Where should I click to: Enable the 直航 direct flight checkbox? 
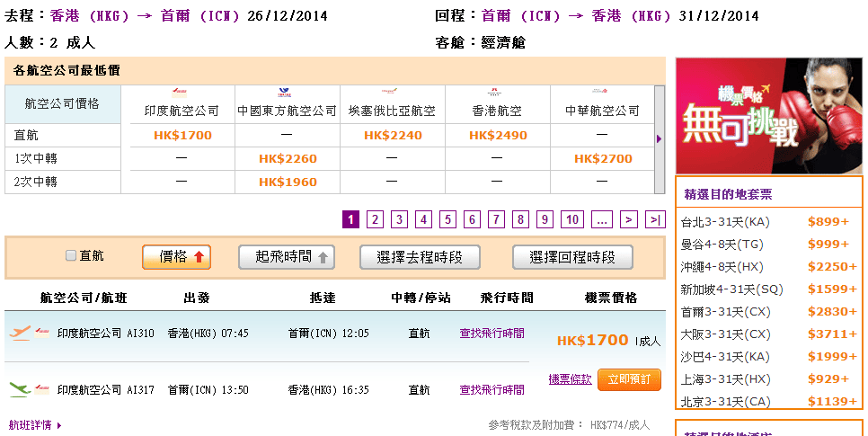[71, 256]
